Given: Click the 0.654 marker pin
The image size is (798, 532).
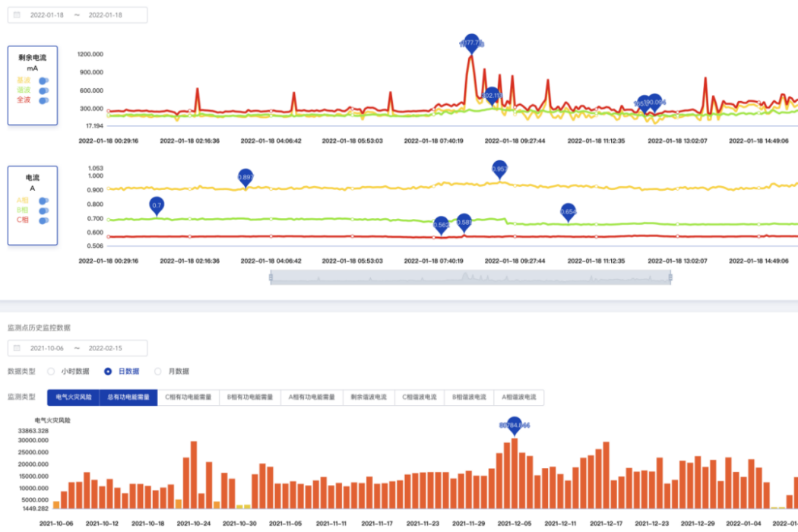Looking at the screenshot, I should pyautogui.click(x=568, y=212).
